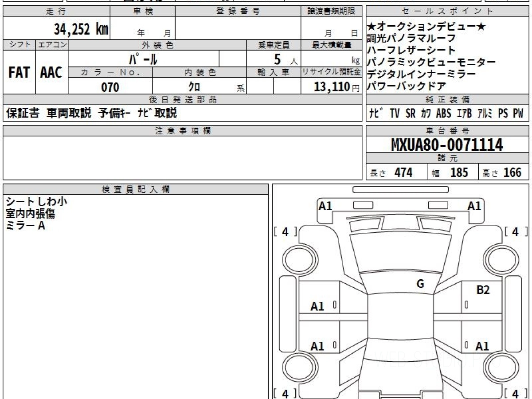
Task: Select the 室内内張傷 inspector note
Action: point(31,214)
